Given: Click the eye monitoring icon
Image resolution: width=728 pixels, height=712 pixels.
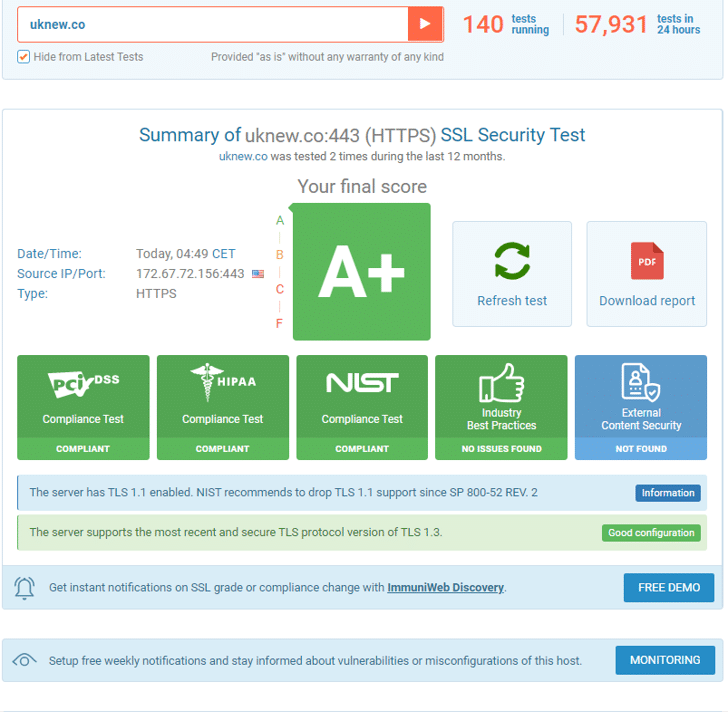Looking at the screenshot, I should click(x=25, y=660).
